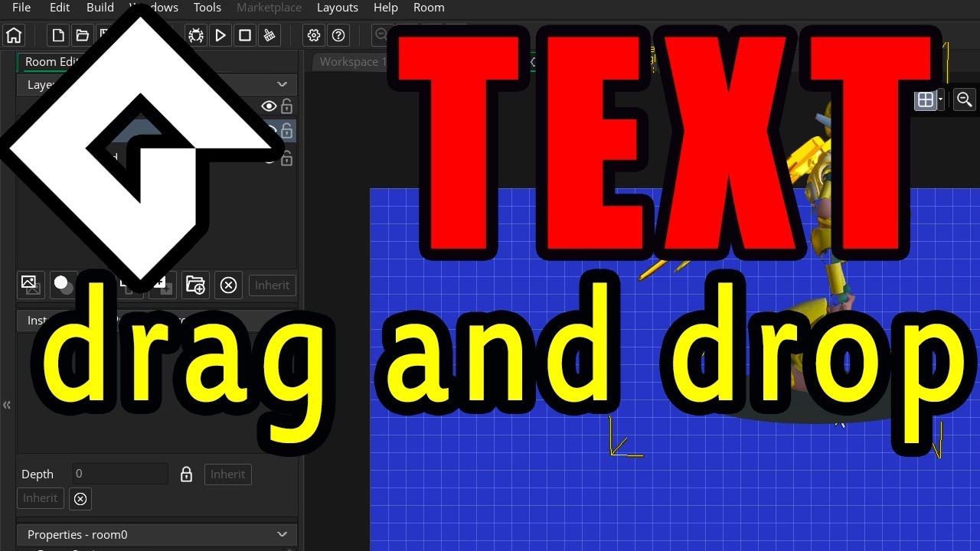Create a new instance layer
The image size is (980, 551).
(x=63, y=285)
